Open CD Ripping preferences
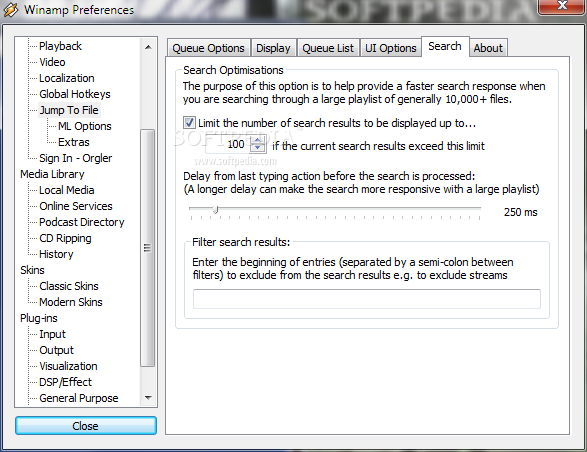 pyautogui.click(x=65, y=238)
